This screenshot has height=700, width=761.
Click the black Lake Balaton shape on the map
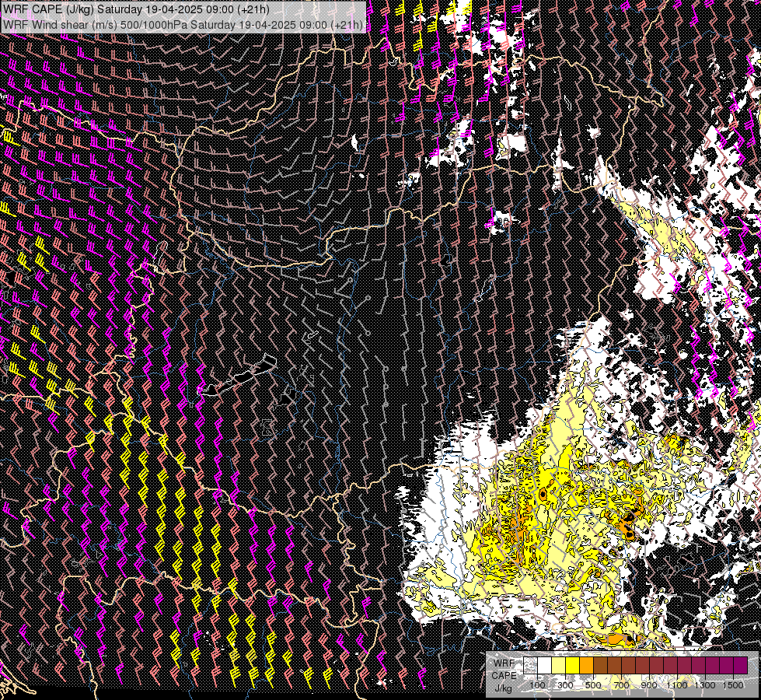click(x=239, y=377)
